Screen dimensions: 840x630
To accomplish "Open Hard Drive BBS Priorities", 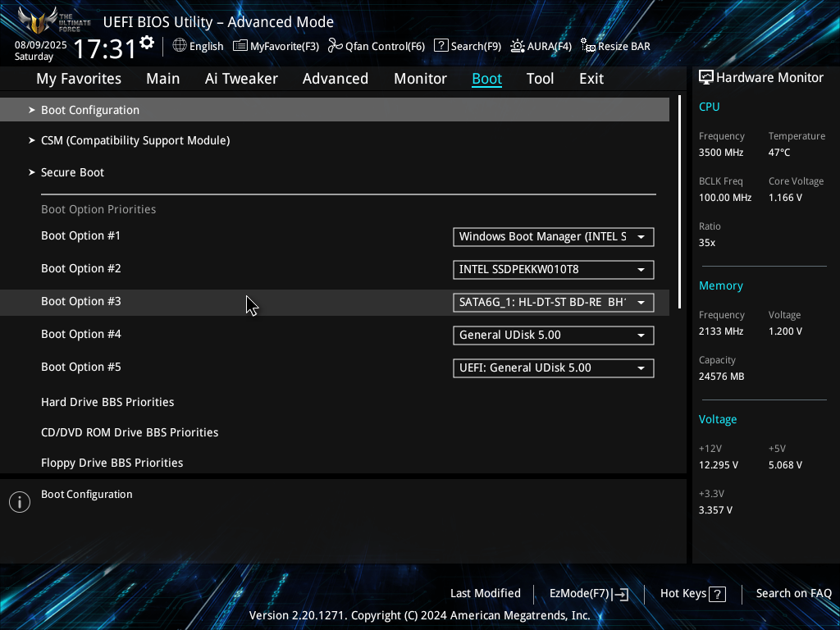I will 107,402.
